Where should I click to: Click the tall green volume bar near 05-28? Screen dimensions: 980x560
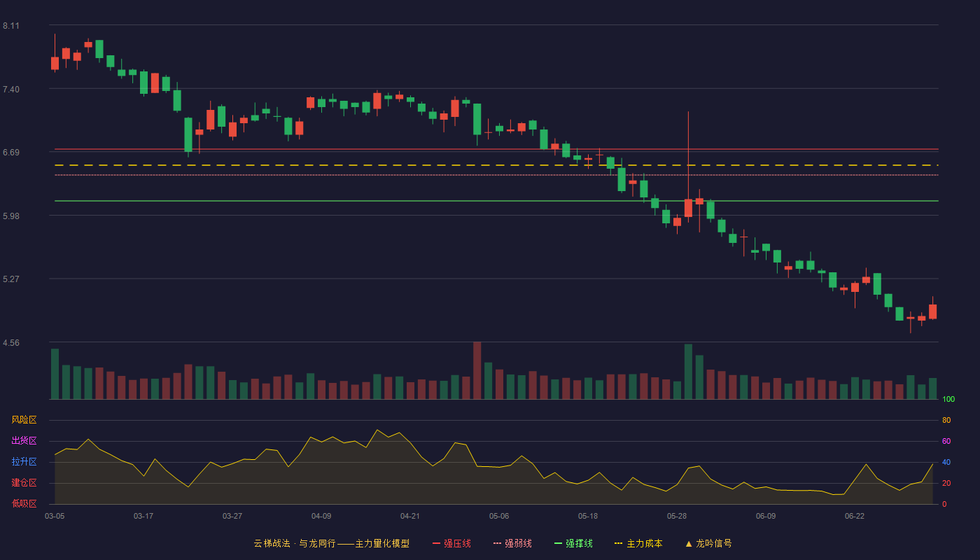click(688, 372)
